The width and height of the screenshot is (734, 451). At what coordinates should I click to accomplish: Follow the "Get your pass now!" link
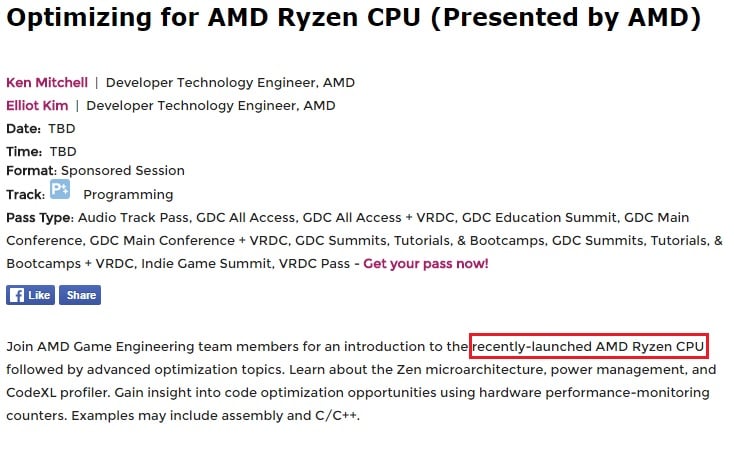click(426, 264)
